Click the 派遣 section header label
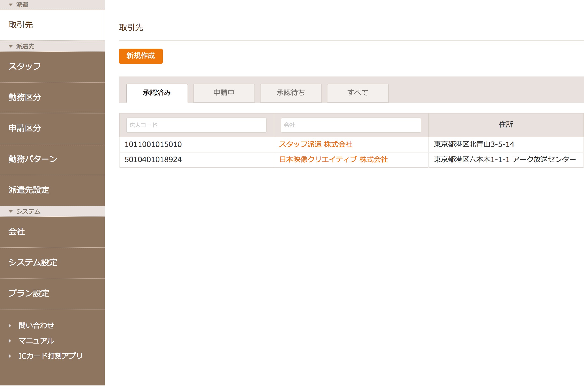The image size is (588, 390). coord(22,5)
